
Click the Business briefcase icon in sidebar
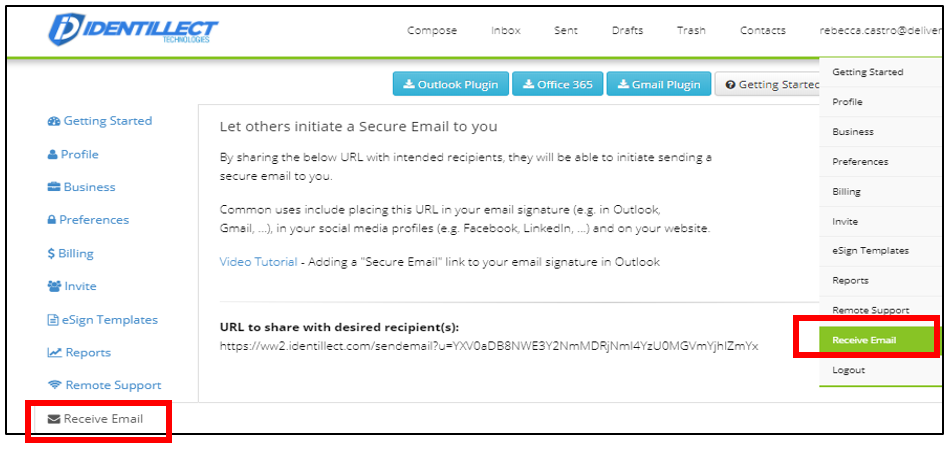[x=54, y=187]
